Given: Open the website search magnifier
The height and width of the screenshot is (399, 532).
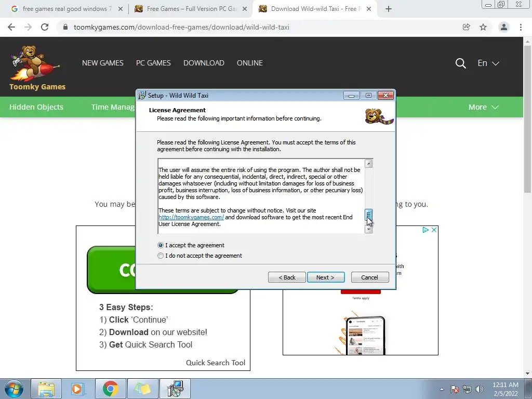Looking at the screenshot, I should pos(460,63).
